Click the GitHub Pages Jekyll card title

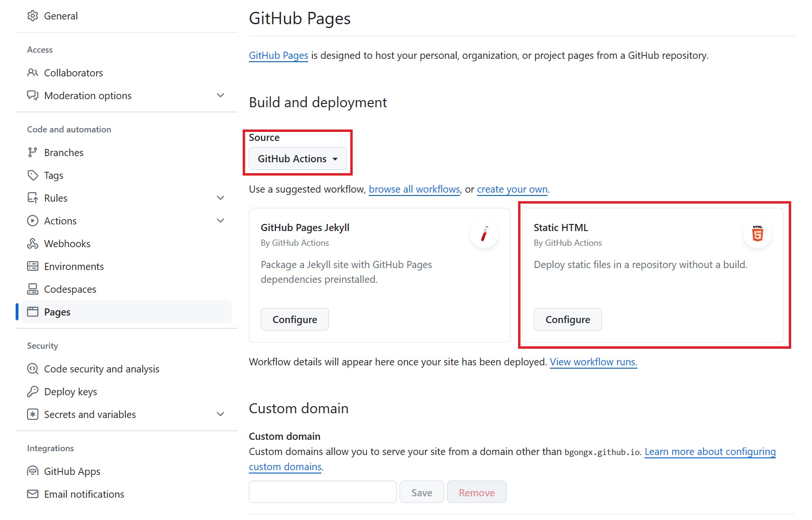[305, 228]
